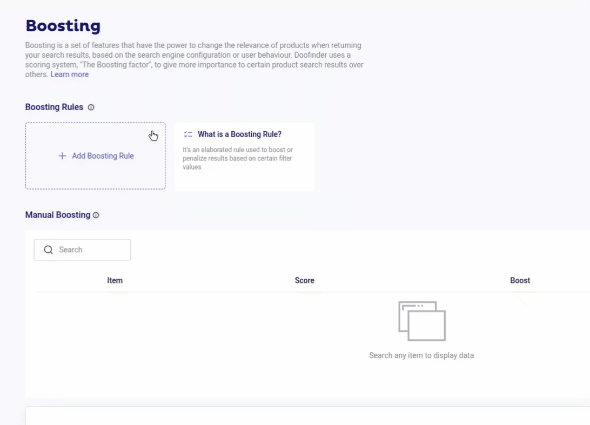Sort by the Score column header
The width and height of the screenshot is (590, 425).
tap(304, 280)
